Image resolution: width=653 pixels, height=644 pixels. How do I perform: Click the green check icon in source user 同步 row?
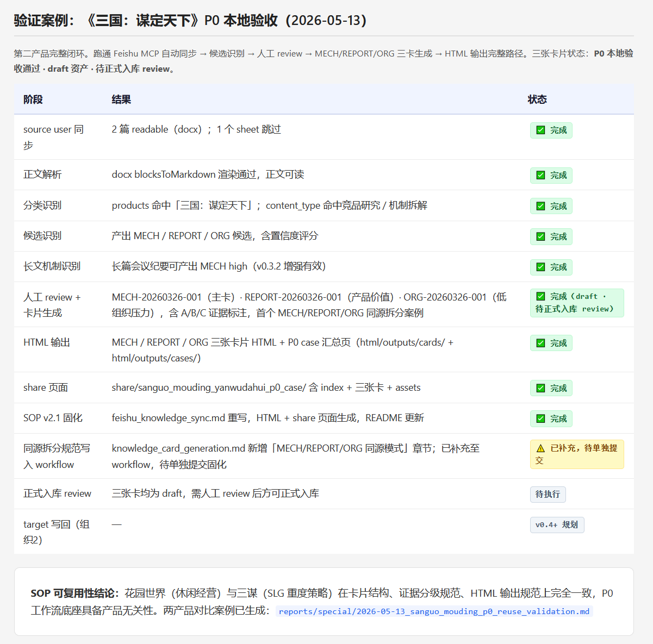point(540,130)
